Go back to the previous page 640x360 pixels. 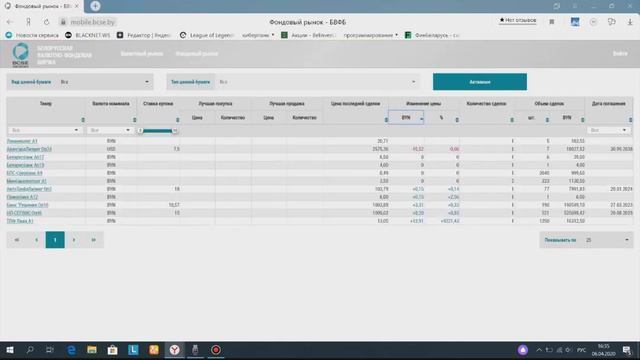10,22
